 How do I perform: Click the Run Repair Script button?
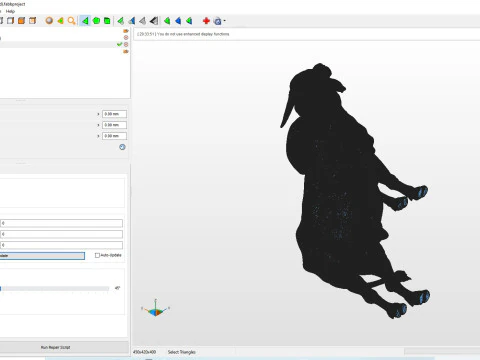pos(63,347)
